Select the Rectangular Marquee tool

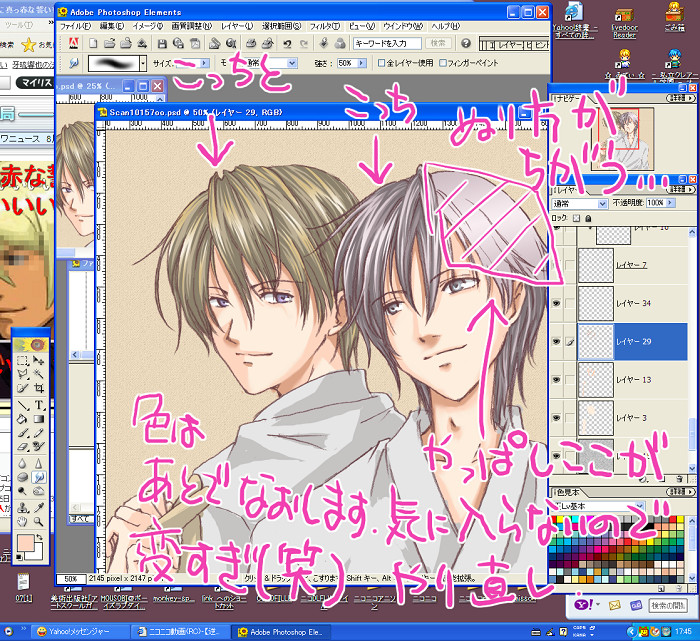(x=22, y=360)
